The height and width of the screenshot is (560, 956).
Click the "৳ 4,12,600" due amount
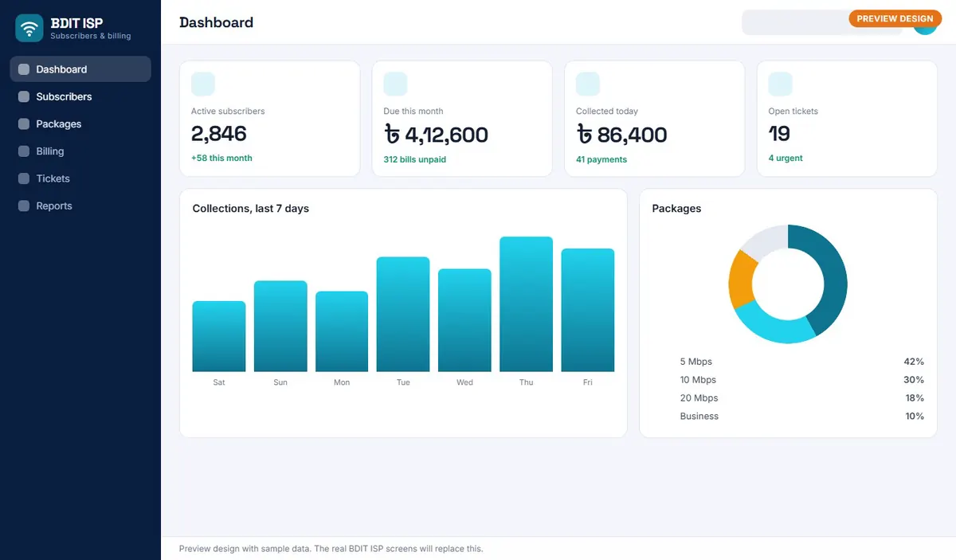point(436,135)
